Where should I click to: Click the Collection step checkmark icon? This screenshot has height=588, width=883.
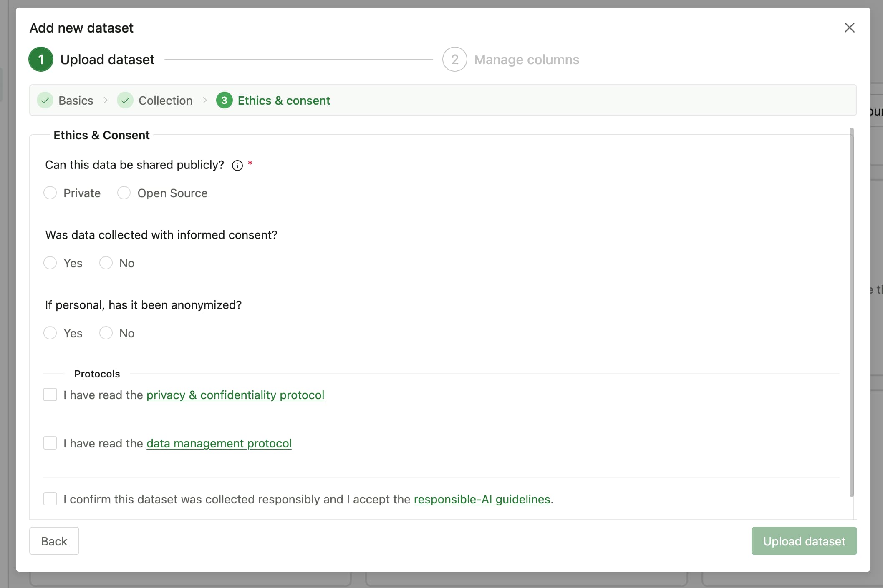click(125, 101)
